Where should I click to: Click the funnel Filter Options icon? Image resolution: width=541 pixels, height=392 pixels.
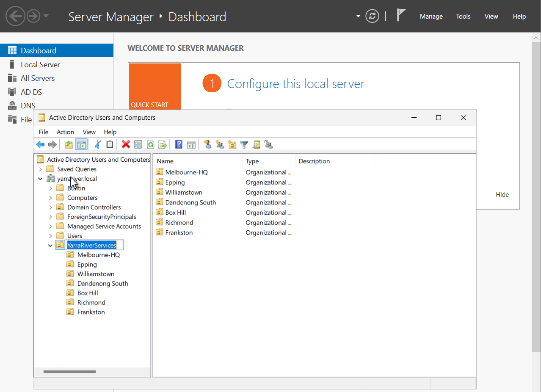coord(244,145)
